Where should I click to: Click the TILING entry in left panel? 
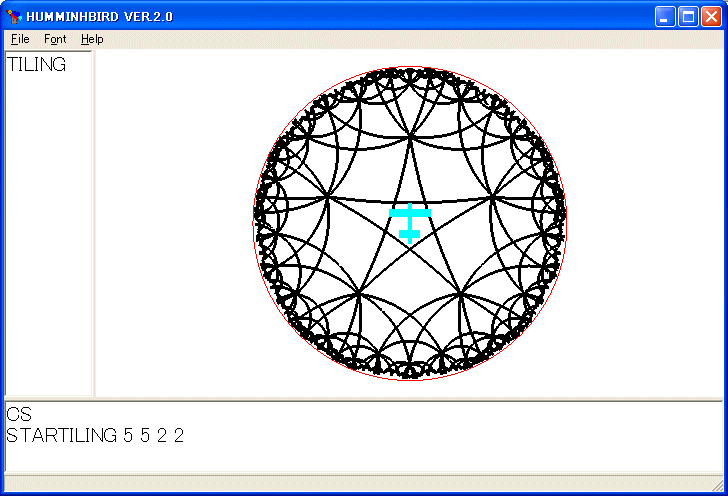pos(36,65)
